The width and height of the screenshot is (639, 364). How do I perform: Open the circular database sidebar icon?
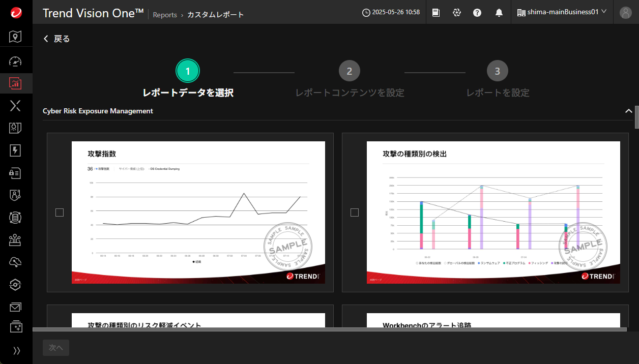pyautogui.click(x=16, y=218)
